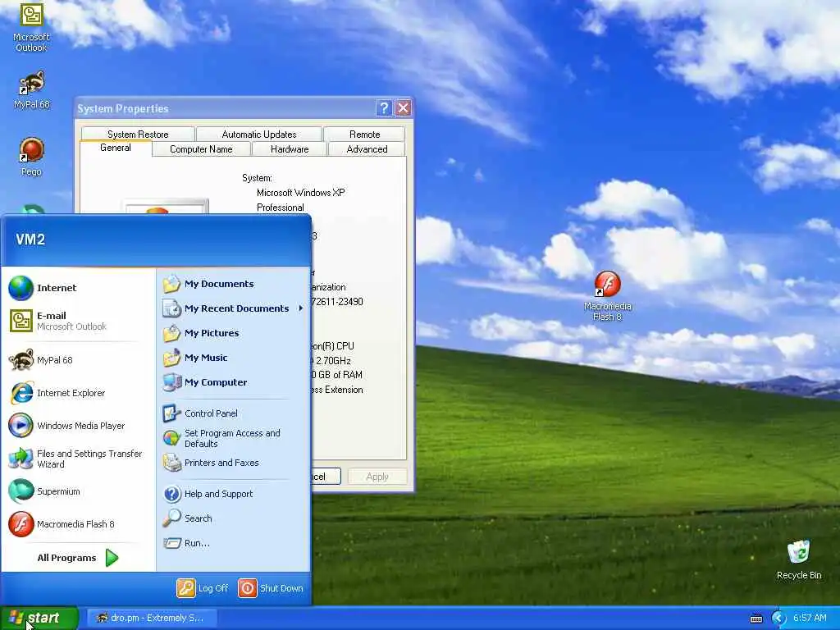Switch to System Restore tab
The height and width of the screenshot is (630, 840).
[138, 134]
